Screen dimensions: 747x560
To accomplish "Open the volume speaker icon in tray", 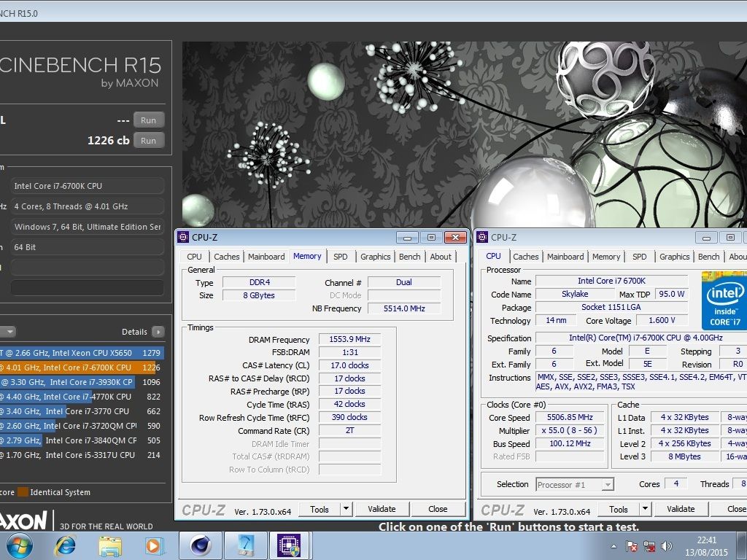I will point(666,545).
